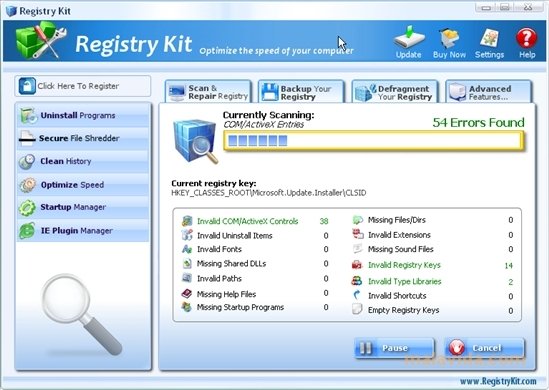Pause the registry scan

point(394,348)
